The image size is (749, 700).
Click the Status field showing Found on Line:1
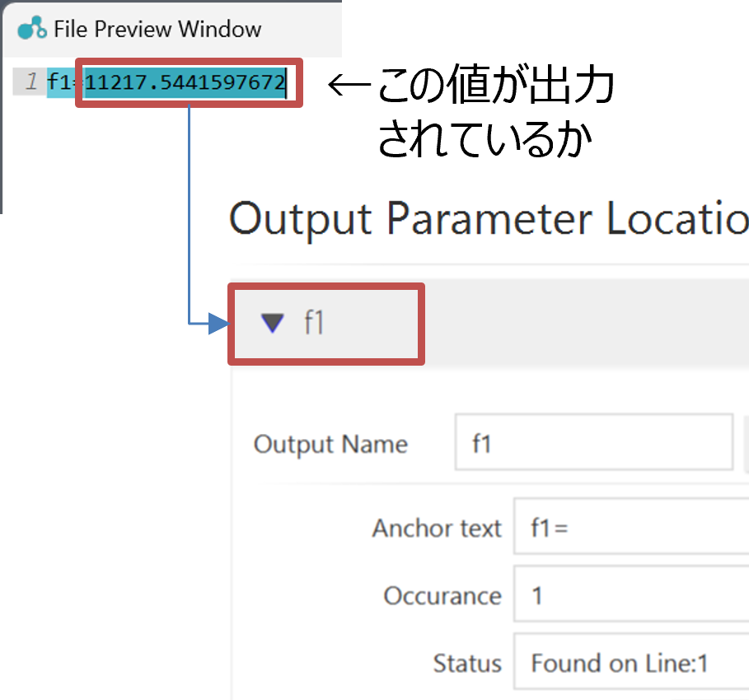click(631, 662)
